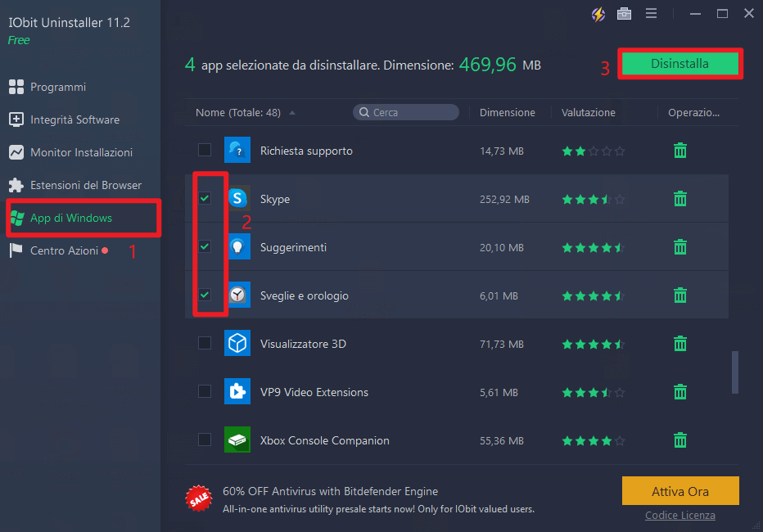Viewport: 763px width, 532px height.
Task: Click the Xbox Console Companion icon
Action: pos(237,440)
